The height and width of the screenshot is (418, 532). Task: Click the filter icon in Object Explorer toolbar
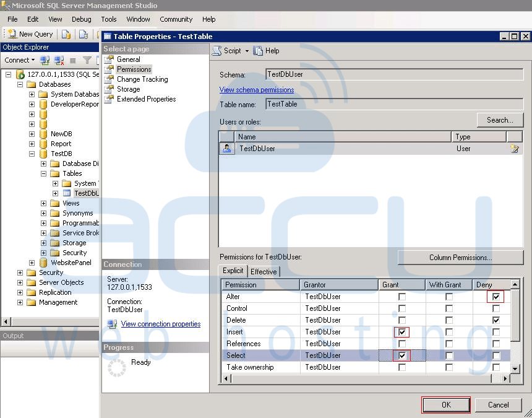pyautogui.click(x=87, y=59)
